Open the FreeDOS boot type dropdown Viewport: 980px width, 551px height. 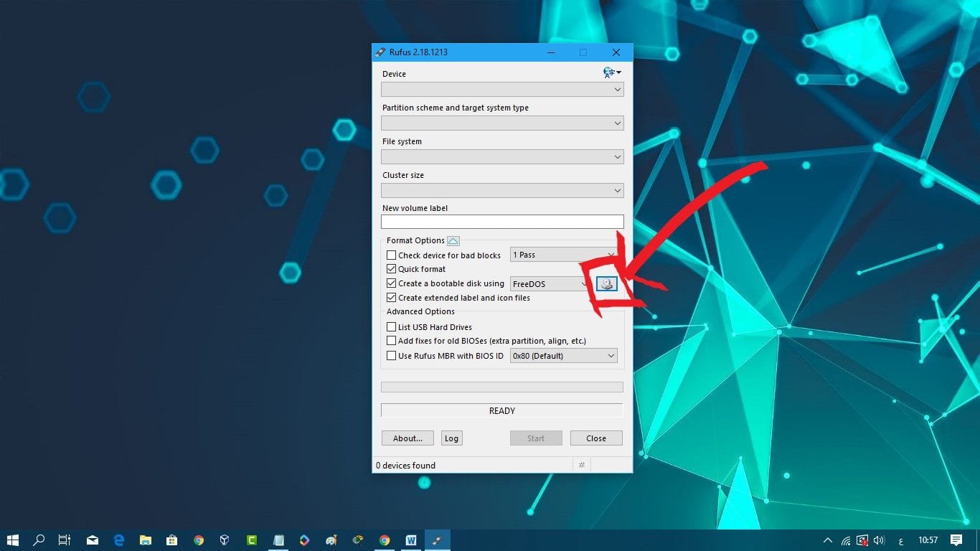coord(550,284)
